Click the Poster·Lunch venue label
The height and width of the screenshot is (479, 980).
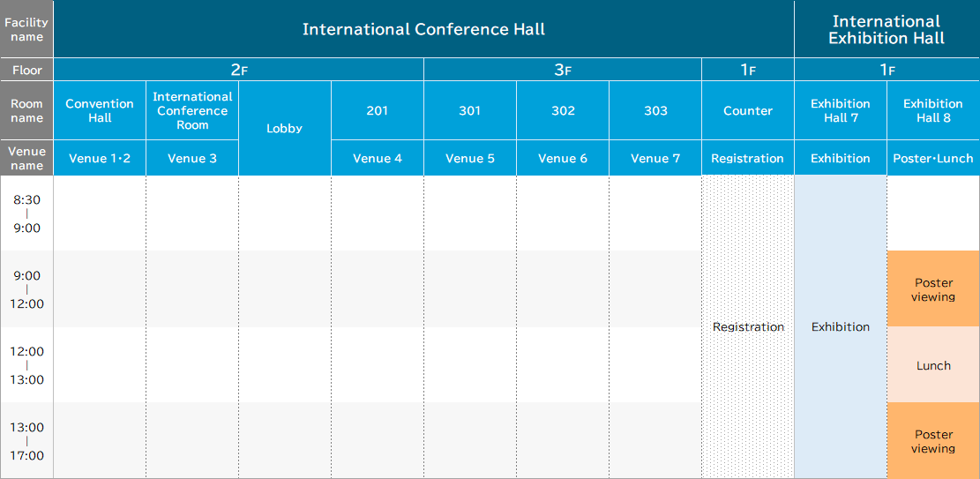933,159
